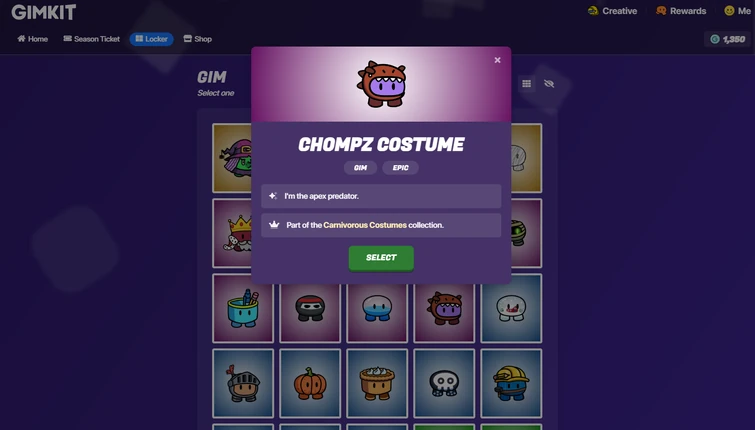Viewport: 755px width, 430px height.
Task: Close the Chompz Costume popup
Action: click(x=497, y=60)
